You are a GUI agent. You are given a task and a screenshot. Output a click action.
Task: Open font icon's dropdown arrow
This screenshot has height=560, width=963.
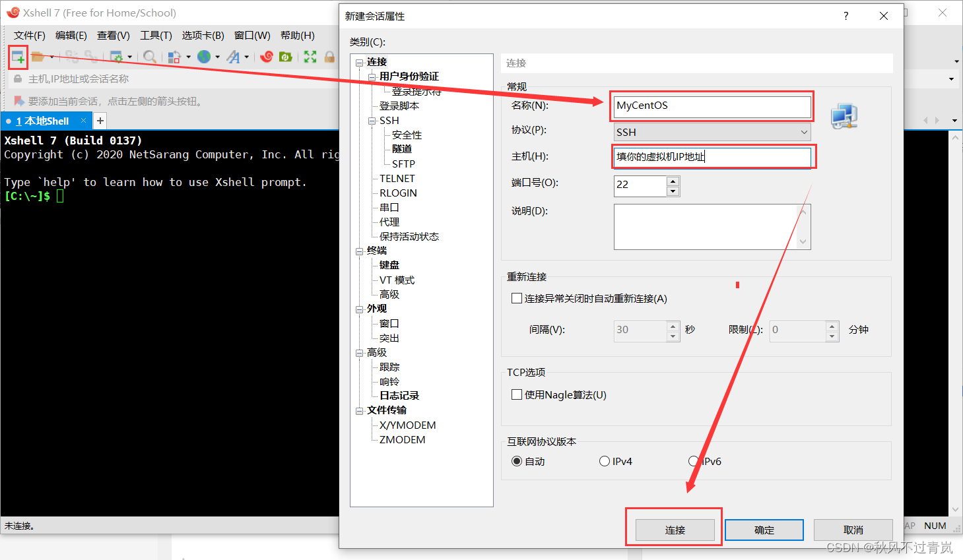click(x=246, y=57)
